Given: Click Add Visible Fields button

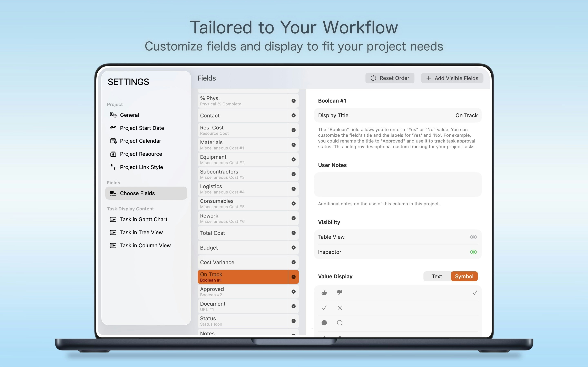Looking at the screenshot, I should tap(452, 78).
